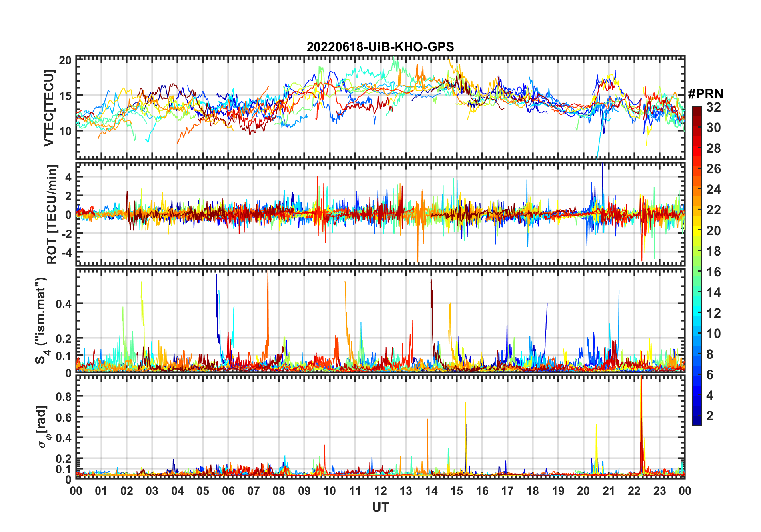Click sigma-phi y-axis tick label 0.6
This screenshot has height=532, width=761.
coord(64,417)
